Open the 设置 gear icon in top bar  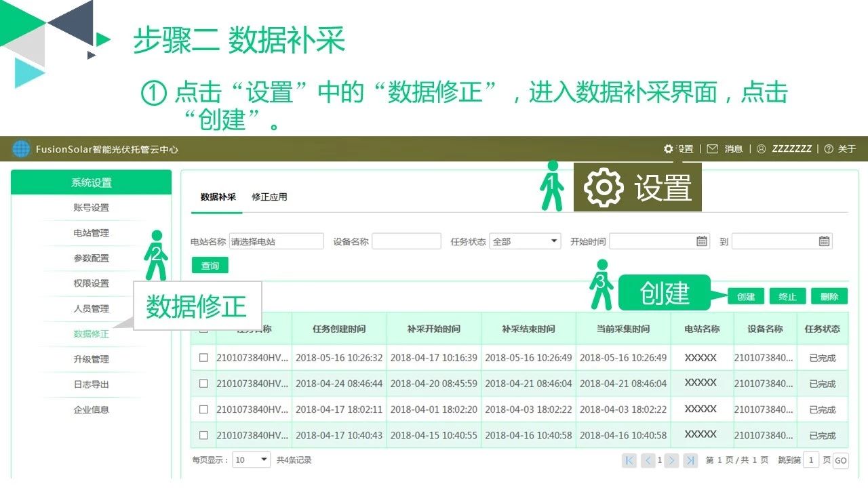click(x=670, y=148)
